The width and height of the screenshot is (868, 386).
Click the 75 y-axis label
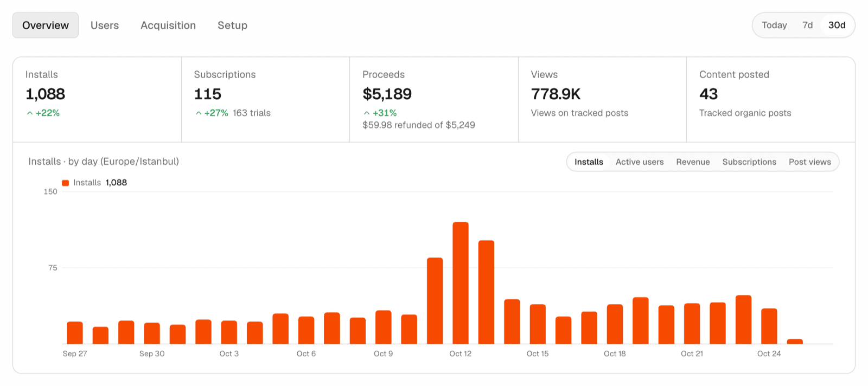pos(53,268)
